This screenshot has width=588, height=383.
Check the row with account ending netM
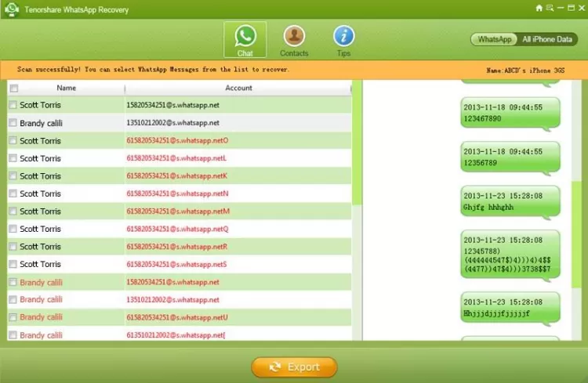click(13, 211)
